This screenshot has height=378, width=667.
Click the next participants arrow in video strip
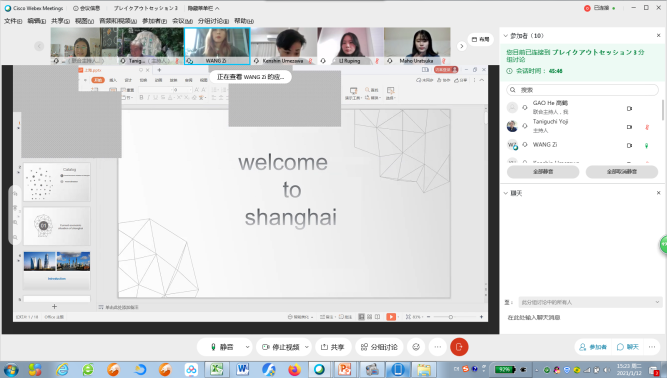[462, 46]
